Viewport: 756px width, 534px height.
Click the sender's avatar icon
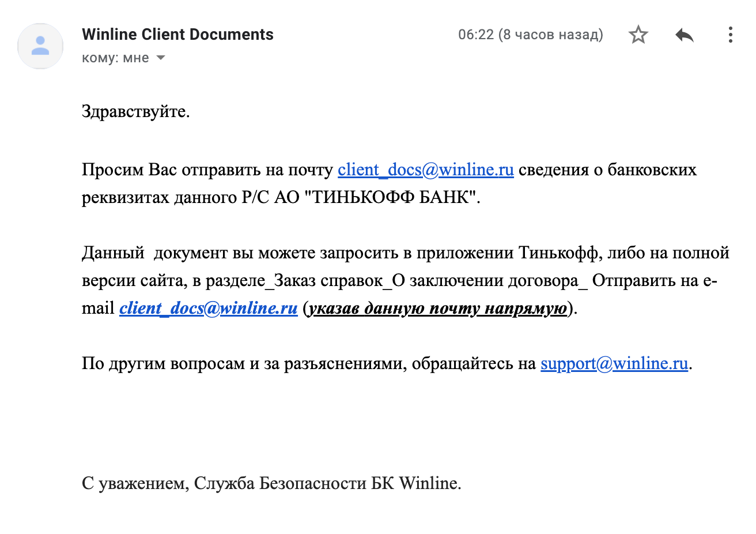tap(40, 46)
